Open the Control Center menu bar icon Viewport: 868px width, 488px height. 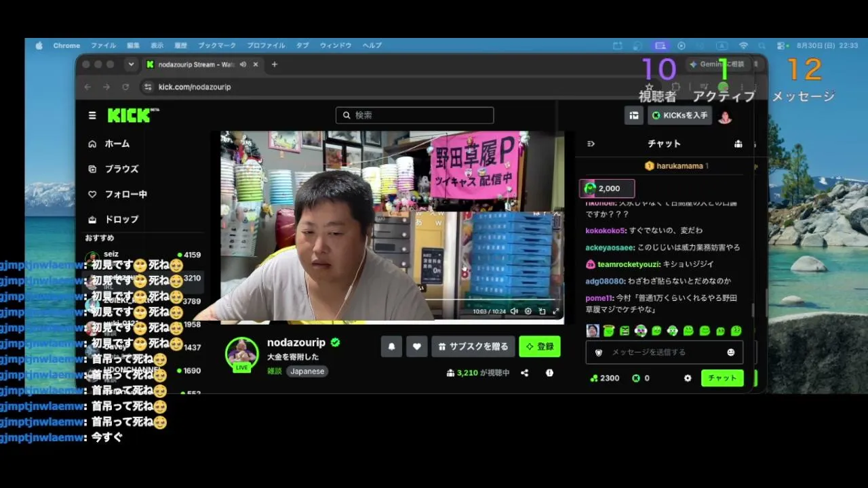[x=782, y=45]
